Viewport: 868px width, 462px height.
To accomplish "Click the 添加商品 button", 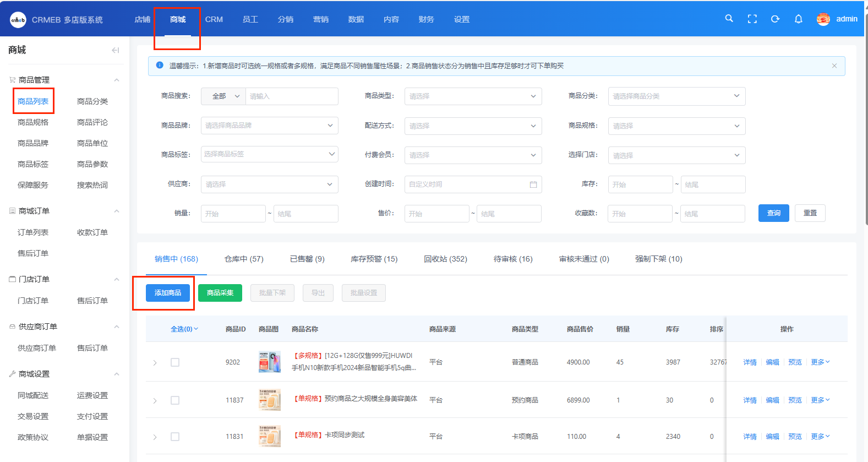I will 168,293.
